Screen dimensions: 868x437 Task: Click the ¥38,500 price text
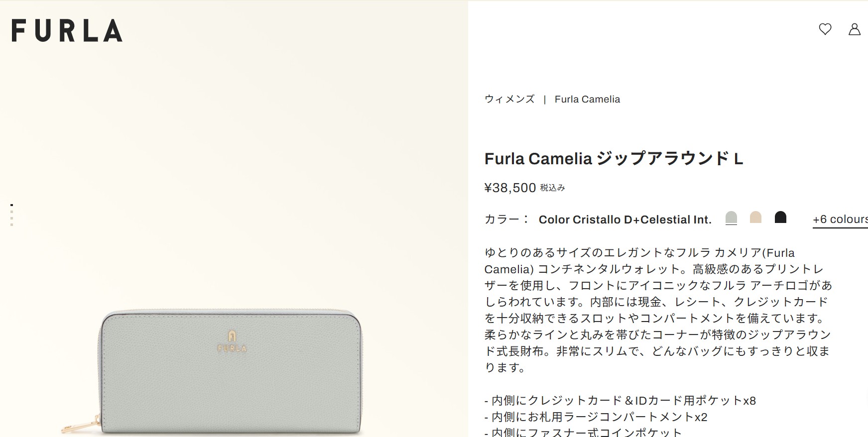[510, 188]
